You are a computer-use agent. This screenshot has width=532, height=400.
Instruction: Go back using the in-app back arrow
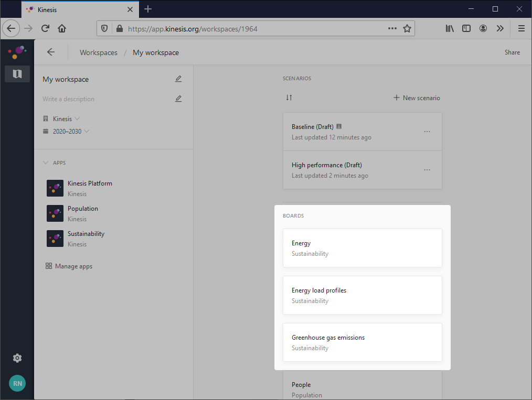click(51, 52)
